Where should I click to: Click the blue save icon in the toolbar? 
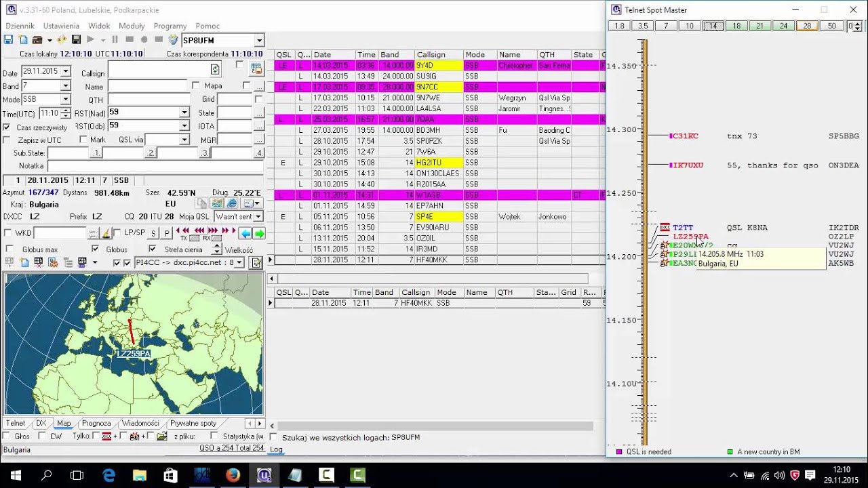(9, 40)
